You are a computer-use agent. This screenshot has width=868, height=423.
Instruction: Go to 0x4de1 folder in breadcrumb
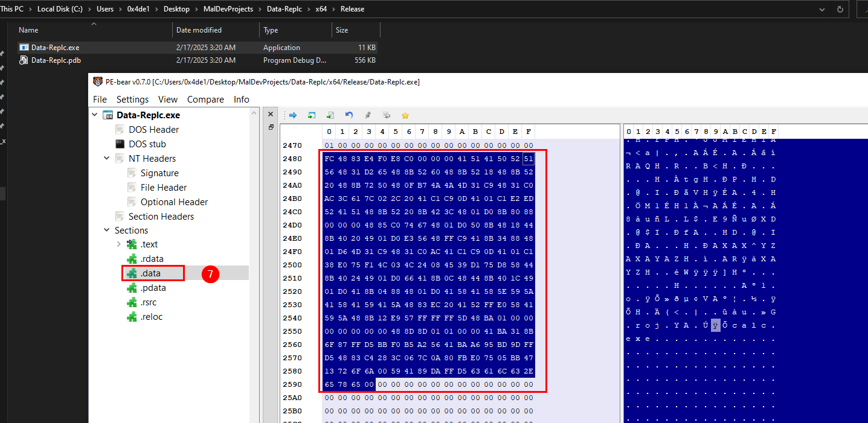click(139, 9)
